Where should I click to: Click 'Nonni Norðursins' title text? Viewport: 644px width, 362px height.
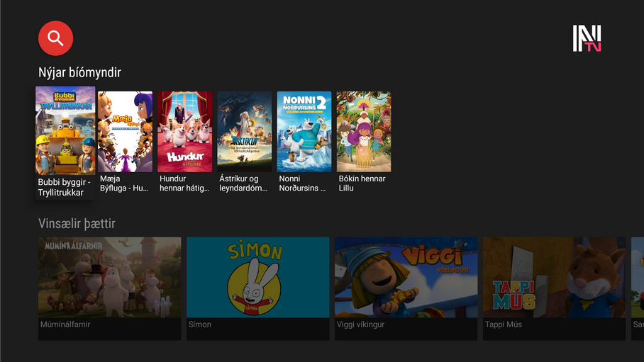pyautogui.click(x=302, y=183)
